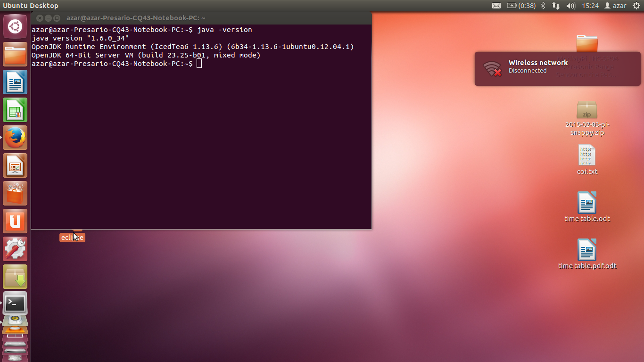Open Ubuntu Software Center in launcher
The width and height of the screenshot is (644, 362).
(x=15, y=193)
